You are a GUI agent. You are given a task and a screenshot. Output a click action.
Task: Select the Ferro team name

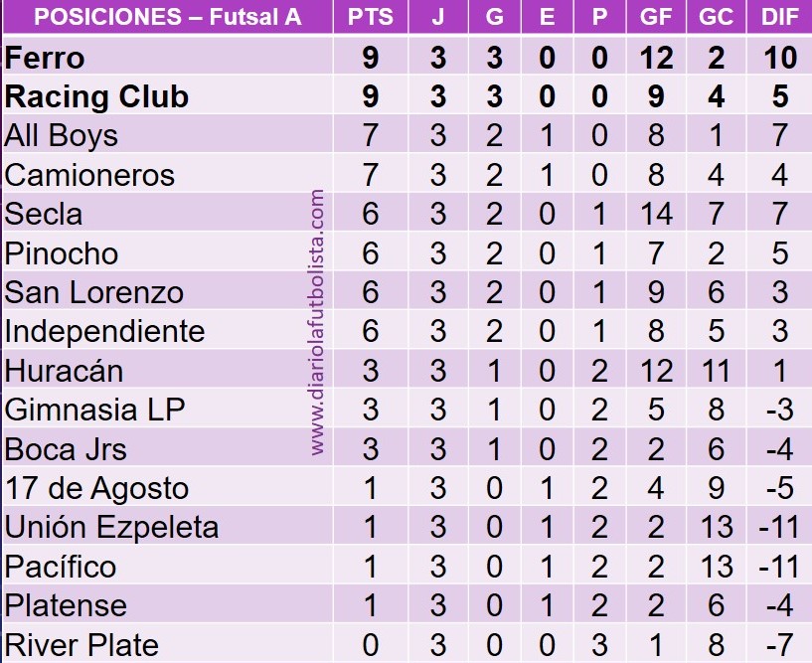tap(45, 58)
